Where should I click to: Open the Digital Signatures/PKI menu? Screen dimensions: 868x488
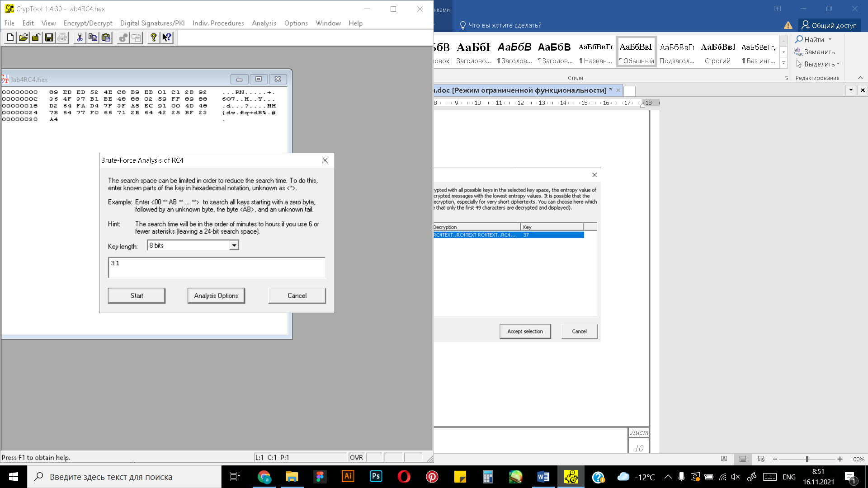coord(152,23)
